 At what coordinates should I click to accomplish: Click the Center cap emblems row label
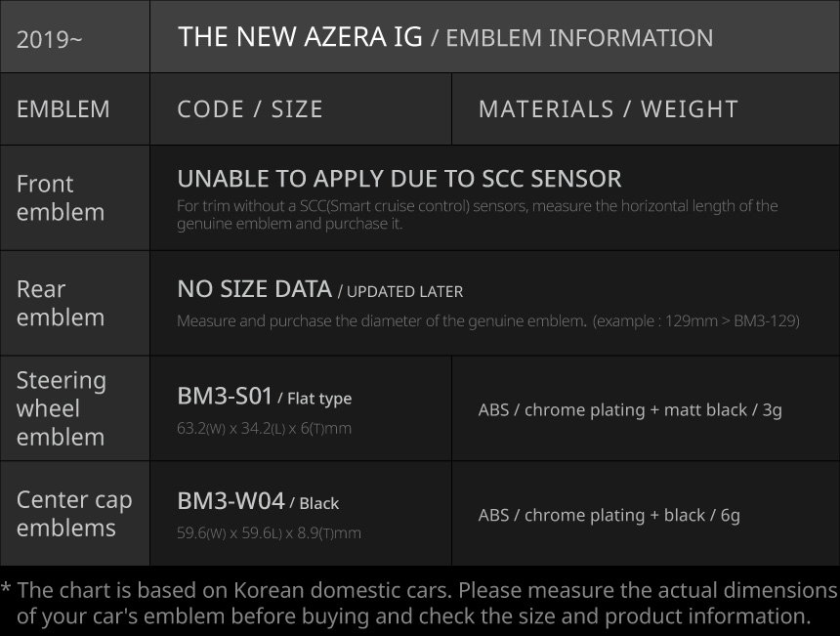click(74, 513)
